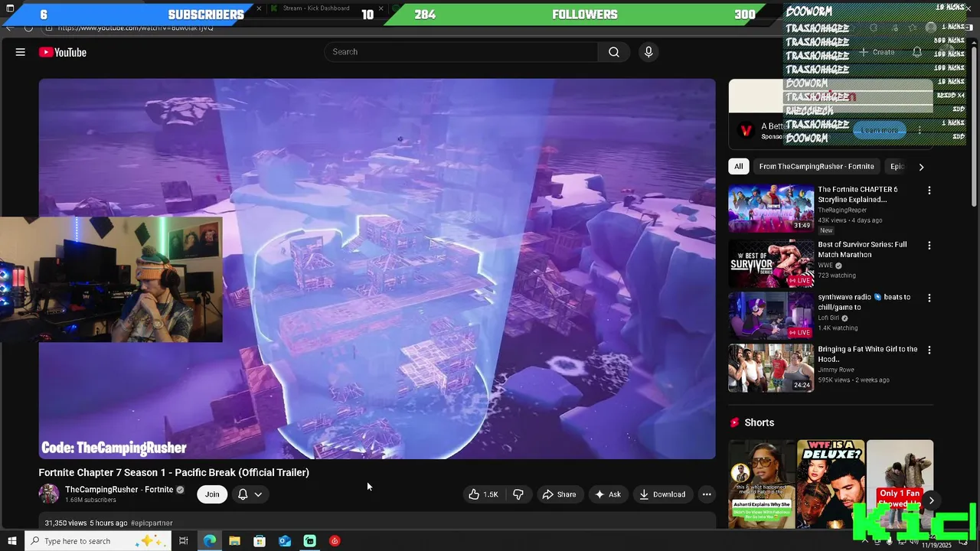
Task: Open Task View on taskbar
Action: coord(184,541)
